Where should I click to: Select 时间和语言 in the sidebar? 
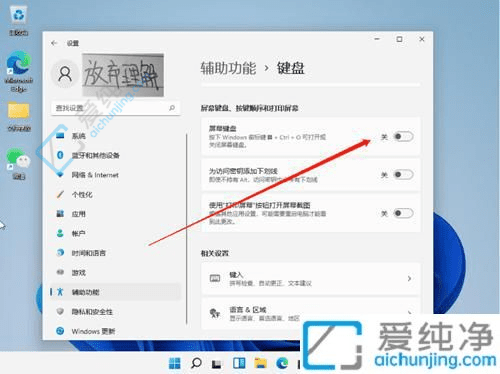coord(116,253)
